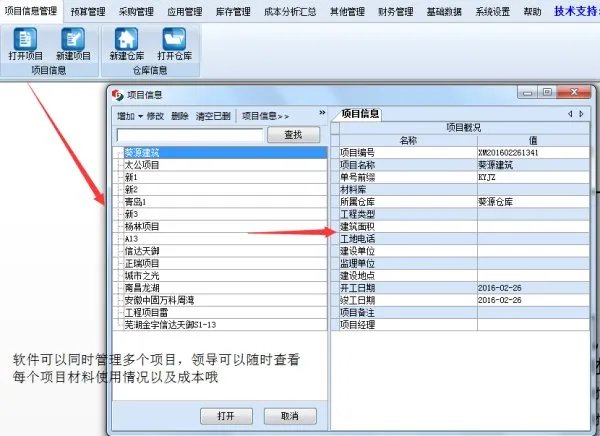
Task: Click the 打开仓库 icon
Action: (x=174, y=39)
